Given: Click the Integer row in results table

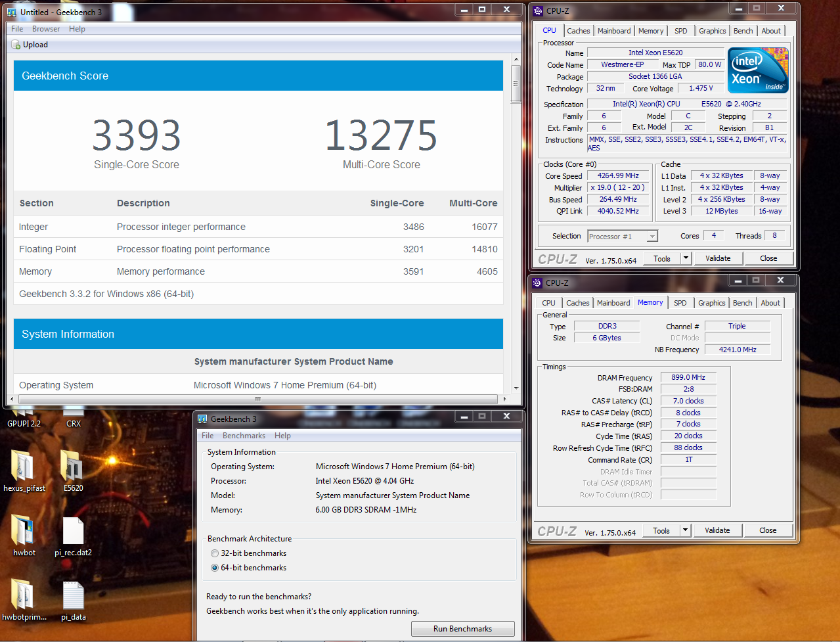Looking at the screenshot, I should click(x=258, y=227).
